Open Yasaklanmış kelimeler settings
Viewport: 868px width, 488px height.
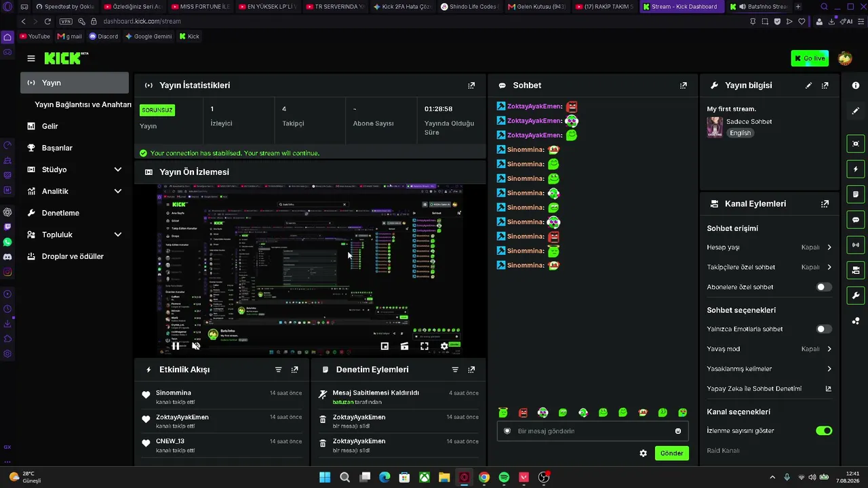(770, 369)
